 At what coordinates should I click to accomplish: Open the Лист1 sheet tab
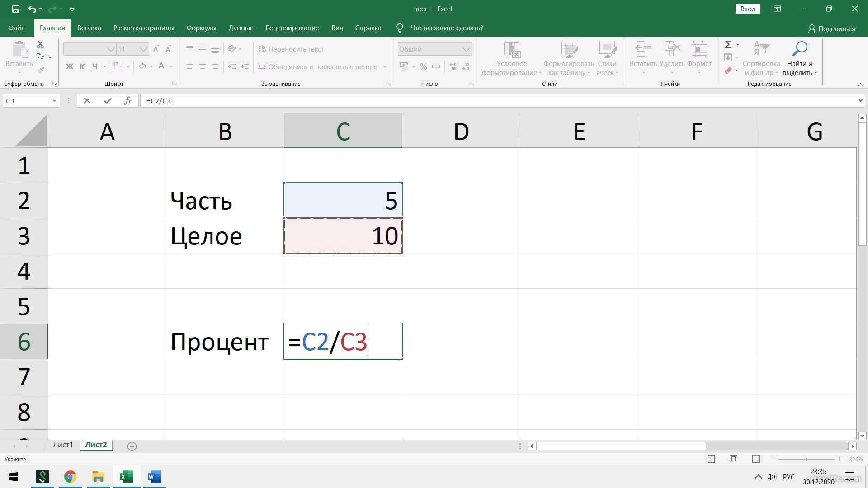point(63,445)
